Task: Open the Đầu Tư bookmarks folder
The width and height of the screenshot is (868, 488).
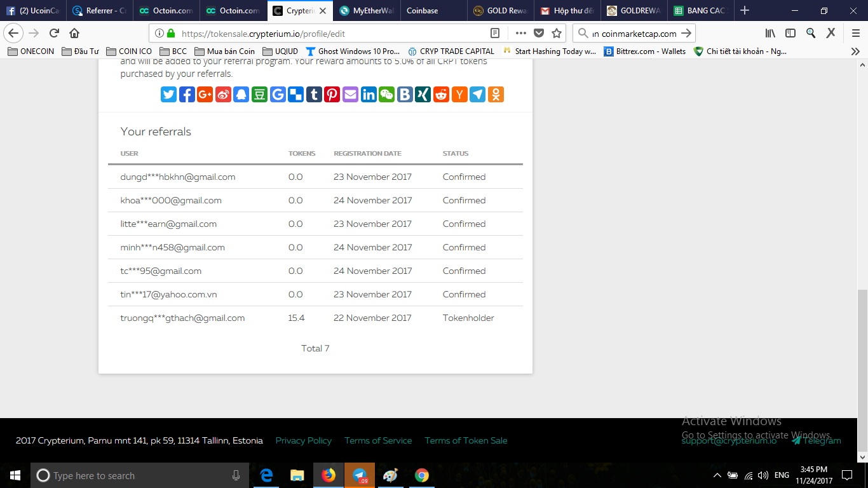Action: pyautogui.click(x=80, y=51)
